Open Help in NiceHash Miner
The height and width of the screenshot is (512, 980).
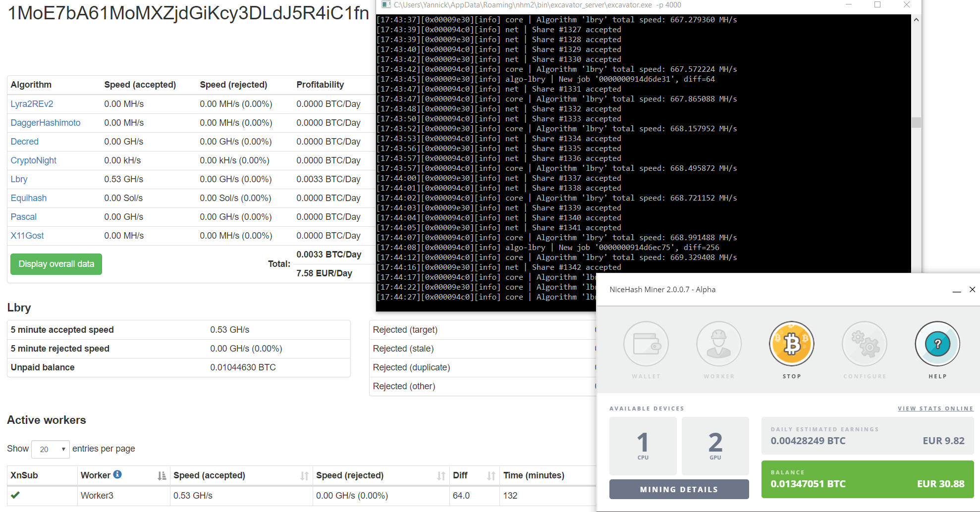point(937,344)
